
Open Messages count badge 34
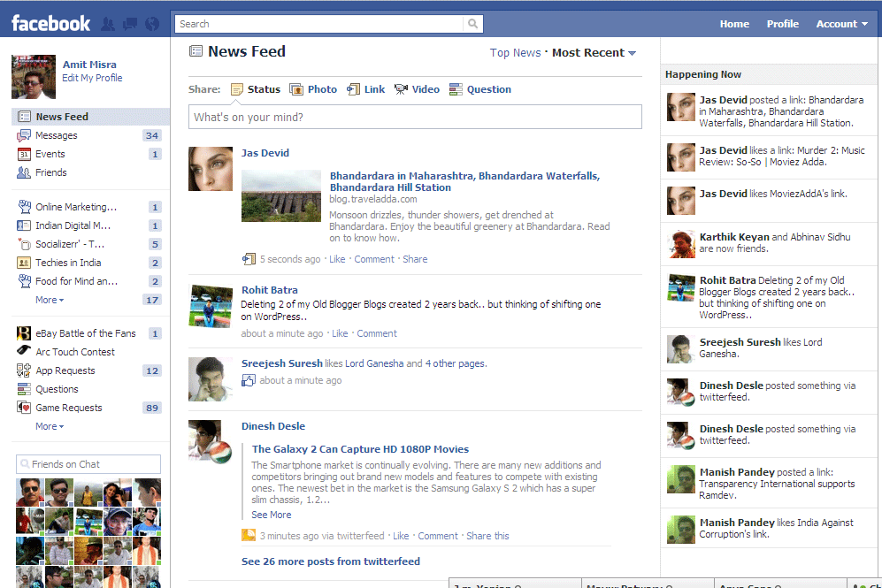(152, 135)
